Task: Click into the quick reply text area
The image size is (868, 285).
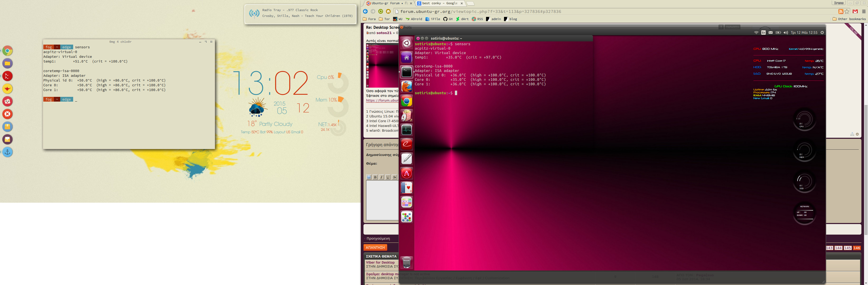Action: pyautogui.click(x=382, y=201)
